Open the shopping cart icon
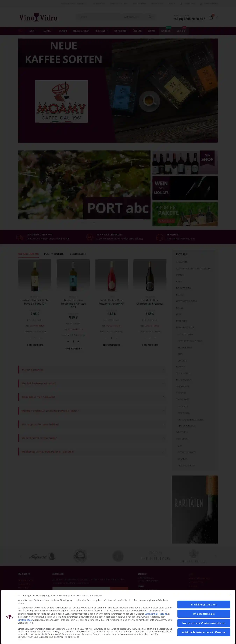Screen dimensions: 236x644 coord(211,17)
